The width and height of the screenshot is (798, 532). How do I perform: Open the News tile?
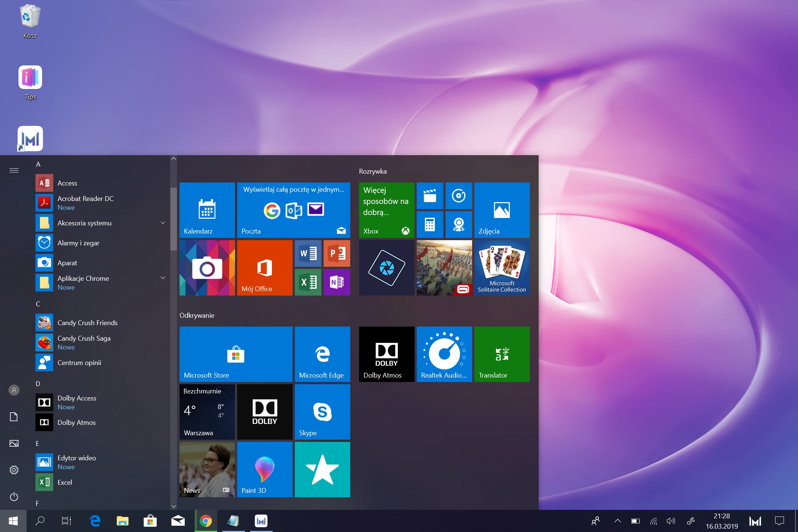(x=207, y=470)
